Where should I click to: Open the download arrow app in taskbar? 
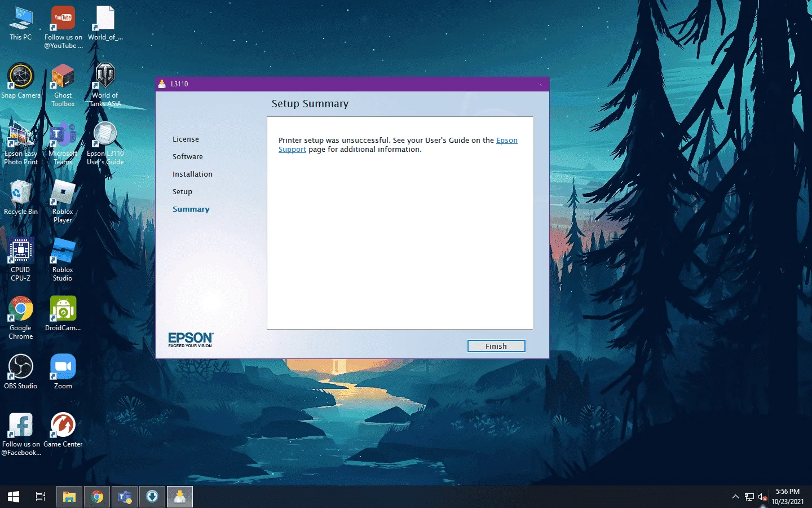[x=152, y=497]
